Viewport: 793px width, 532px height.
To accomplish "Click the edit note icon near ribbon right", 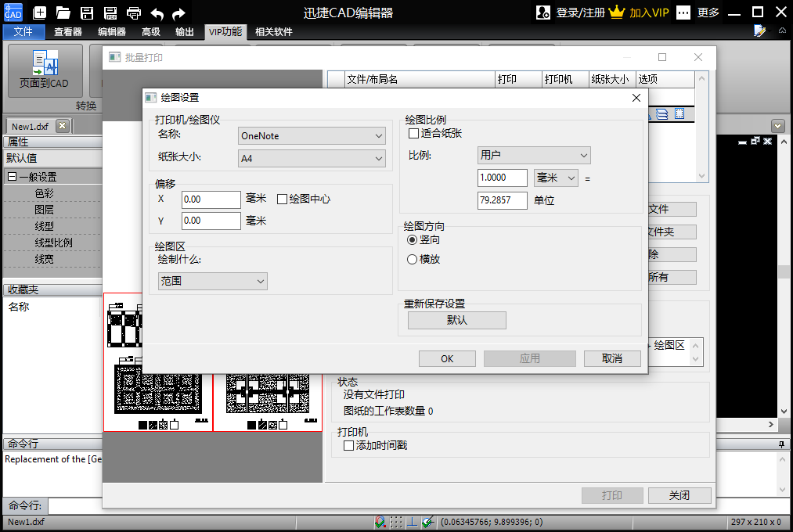I will tap(759, 31).
